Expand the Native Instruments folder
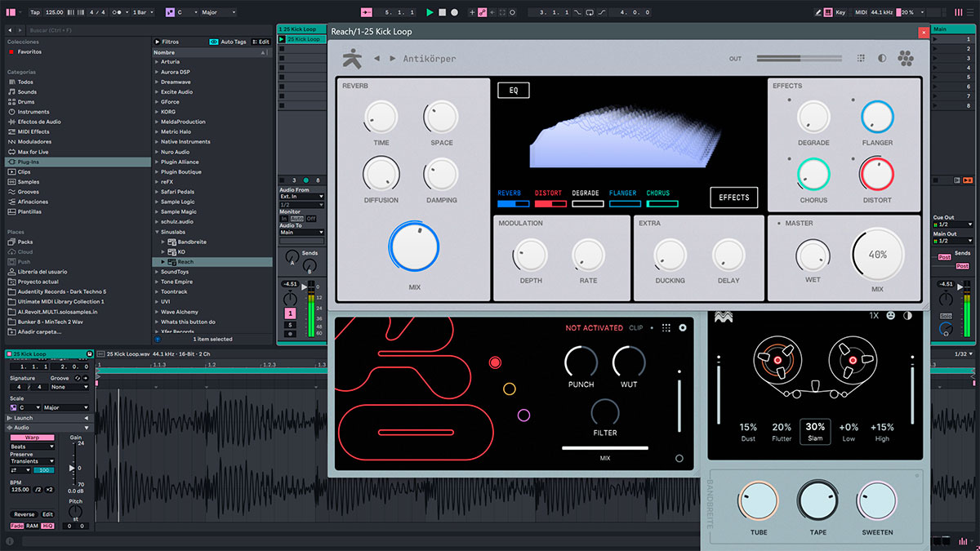Image resolution: width=980 pixels, height=551 pixels. [156, 142]
